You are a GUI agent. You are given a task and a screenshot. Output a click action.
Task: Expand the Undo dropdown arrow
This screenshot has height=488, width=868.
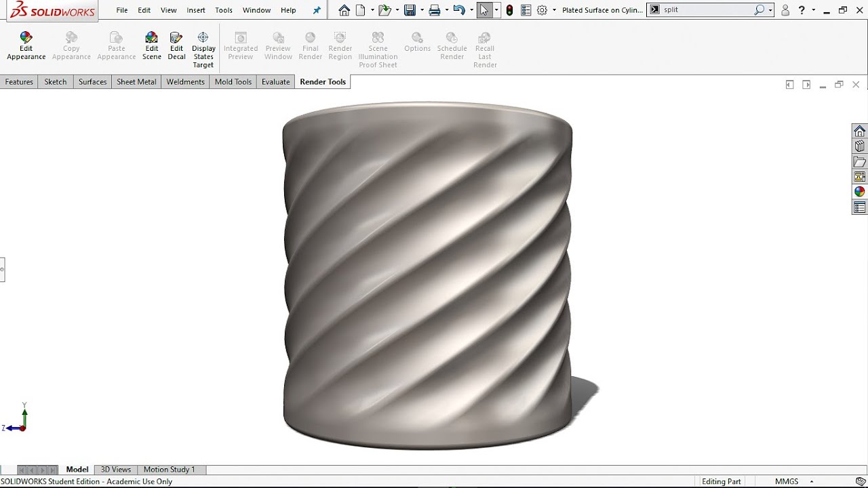tap(471, 10)
